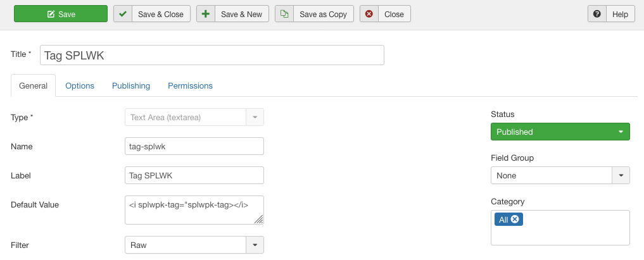Go to the Permissions tab

click(190, 85)
